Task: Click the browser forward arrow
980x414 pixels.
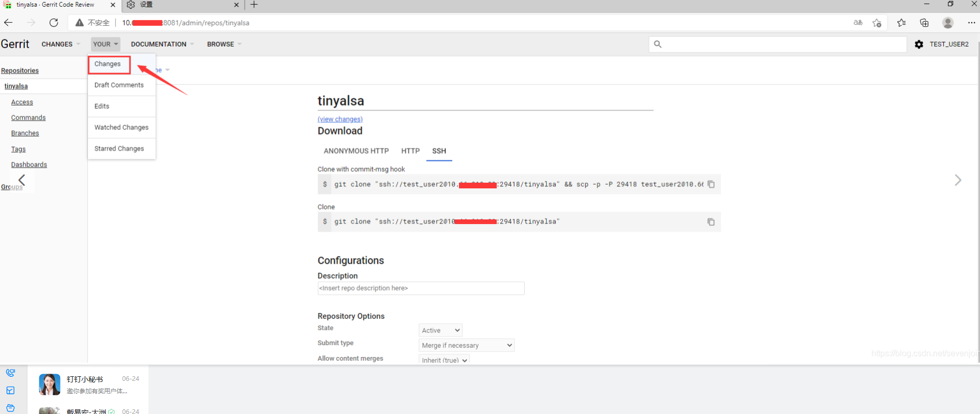Action: pos(31,23)
